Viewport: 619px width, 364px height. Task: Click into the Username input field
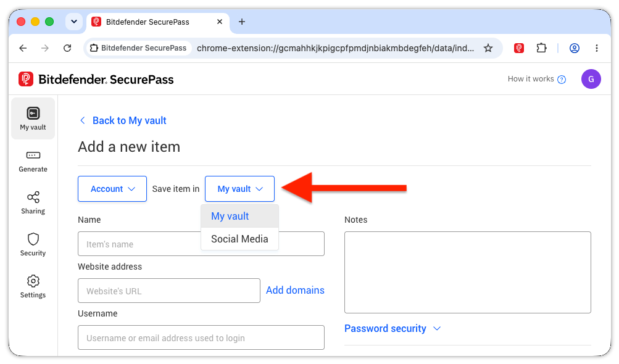tap(201, 337)
